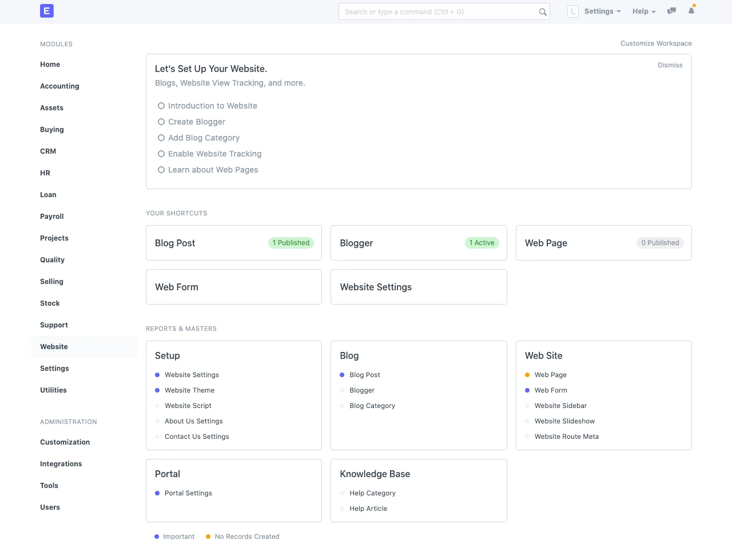This screenshot has width=732, height=560.
Task: Click the ERPNext logo icon
Action: click(47, 11)
